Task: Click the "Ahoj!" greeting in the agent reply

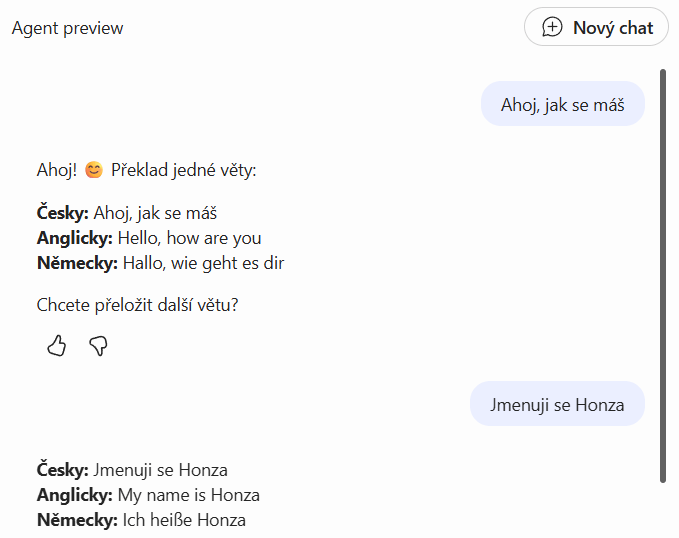Action: (56, 170)
